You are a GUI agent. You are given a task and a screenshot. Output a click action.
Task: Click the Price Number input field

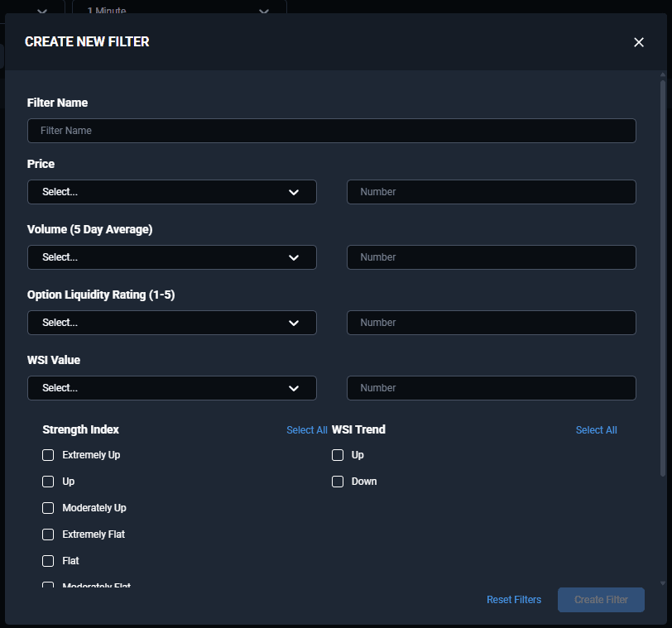(x=491, y=192)
